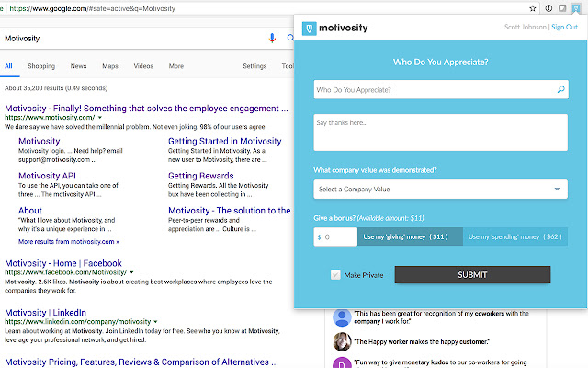Expand the arrow next to LinkedIn result URL
588x368 pixels.
coord(155,322)
